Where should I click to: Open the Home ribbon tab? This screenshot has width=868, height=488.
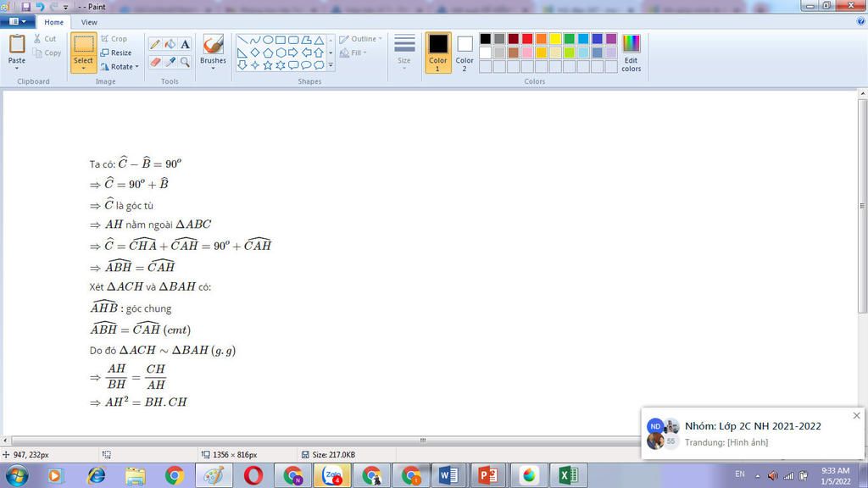53,22
